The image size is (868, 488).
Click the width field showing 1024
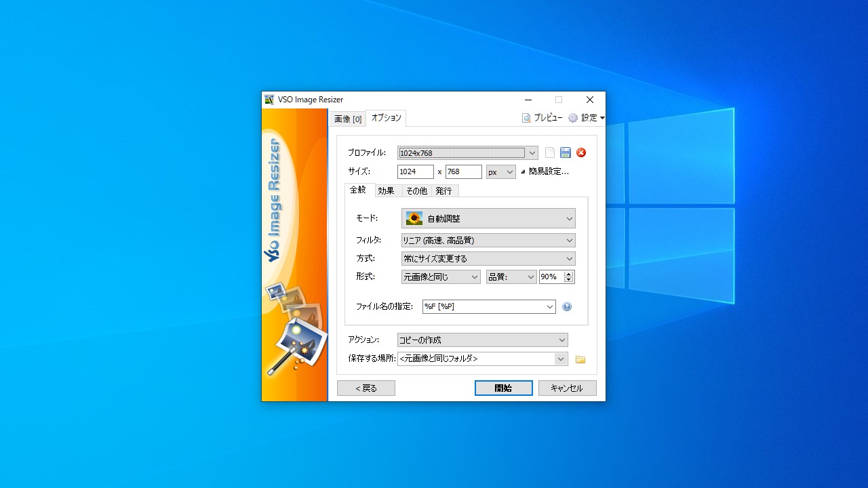pyautogui.click(x=416, y=172)
